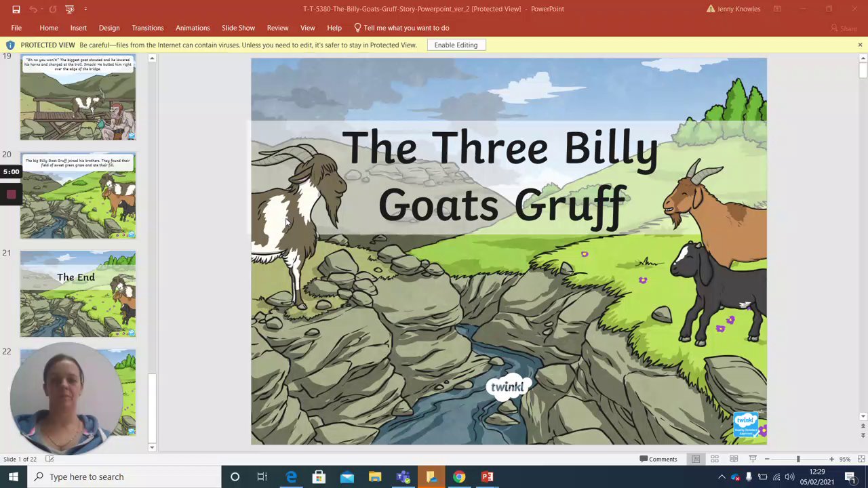Screen dimensions: 868x488
Task: Click the accessibility check icon in status bar
Action: [50, 459]
